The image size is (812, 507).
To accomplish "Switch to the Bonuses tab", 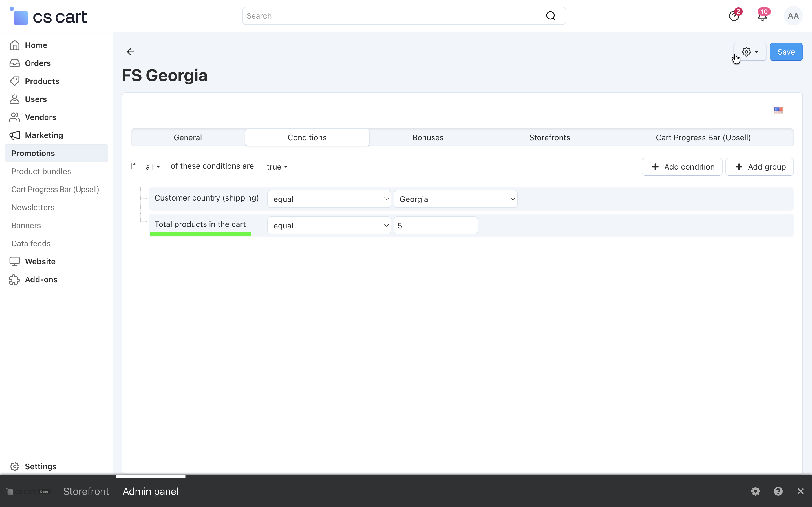I will point(427,137).
